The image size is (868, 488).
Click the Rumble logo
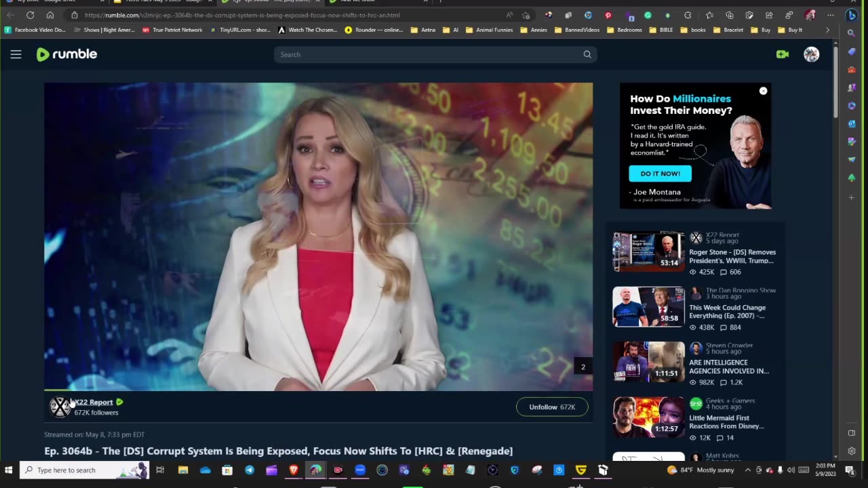pos(66,54)
